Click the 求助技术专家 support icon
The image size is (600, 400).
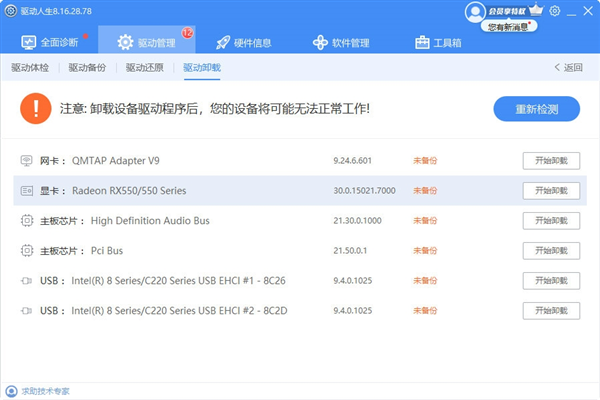pos(11,391)
